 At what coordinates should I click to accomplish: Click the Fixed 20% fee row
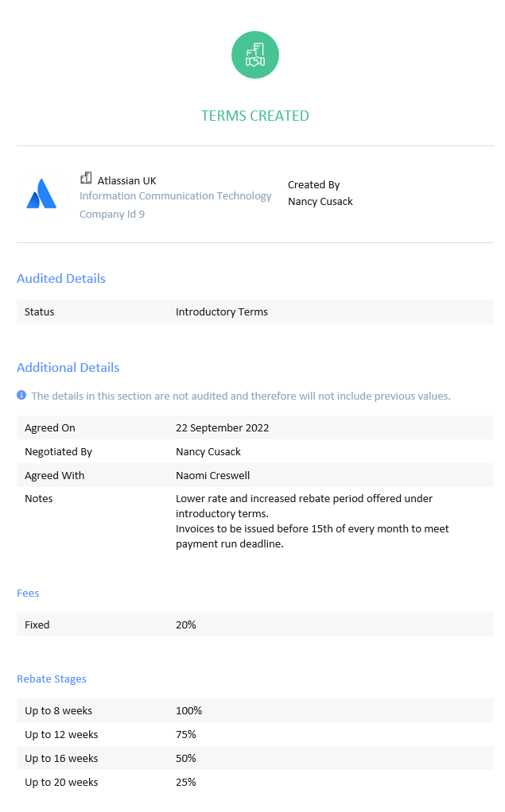click(x=255, y=624)
